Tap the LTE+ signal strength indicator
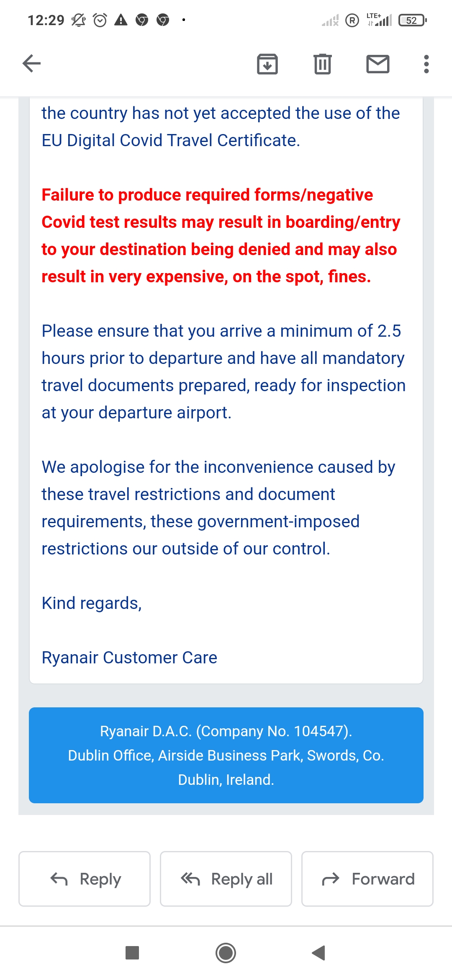The height and width of the screenshot is (980, 452). pos(379,20)
